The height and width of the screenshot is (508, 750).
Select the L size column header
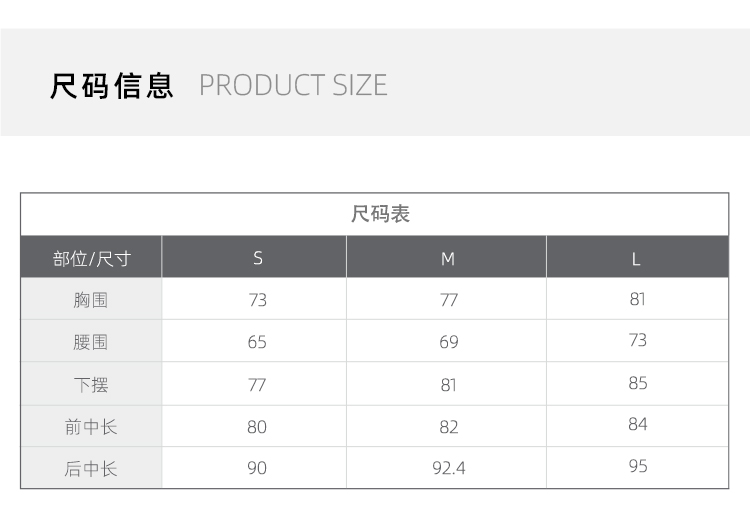coord(636,259)
